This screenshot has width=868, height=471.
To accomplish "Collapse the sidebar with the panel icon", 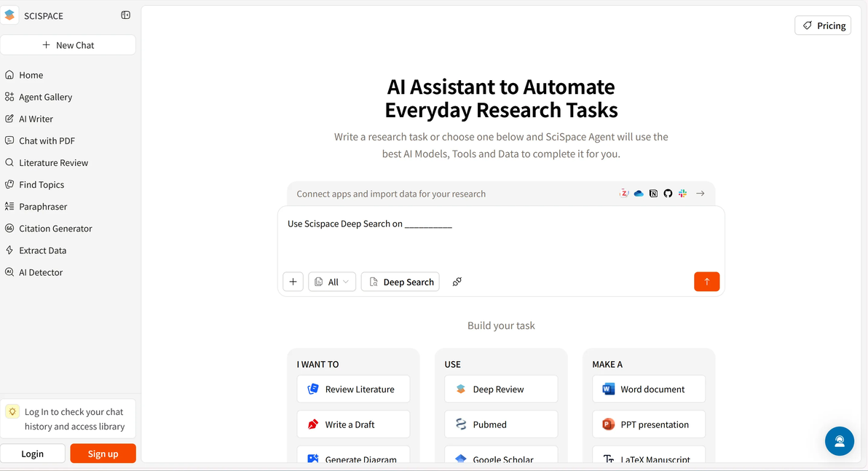I will 126,15.
